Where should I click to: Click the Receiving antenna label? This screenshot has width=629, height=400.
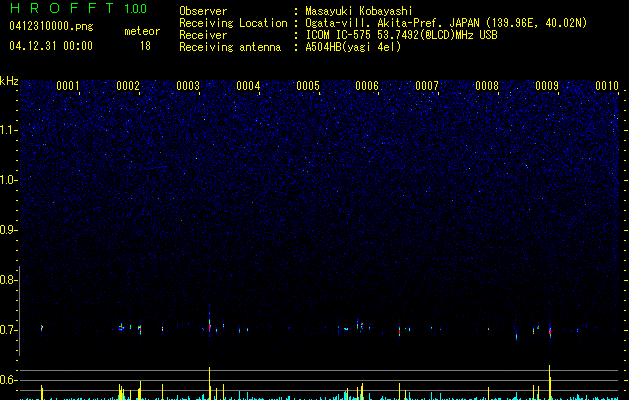(x=230, y=47)
